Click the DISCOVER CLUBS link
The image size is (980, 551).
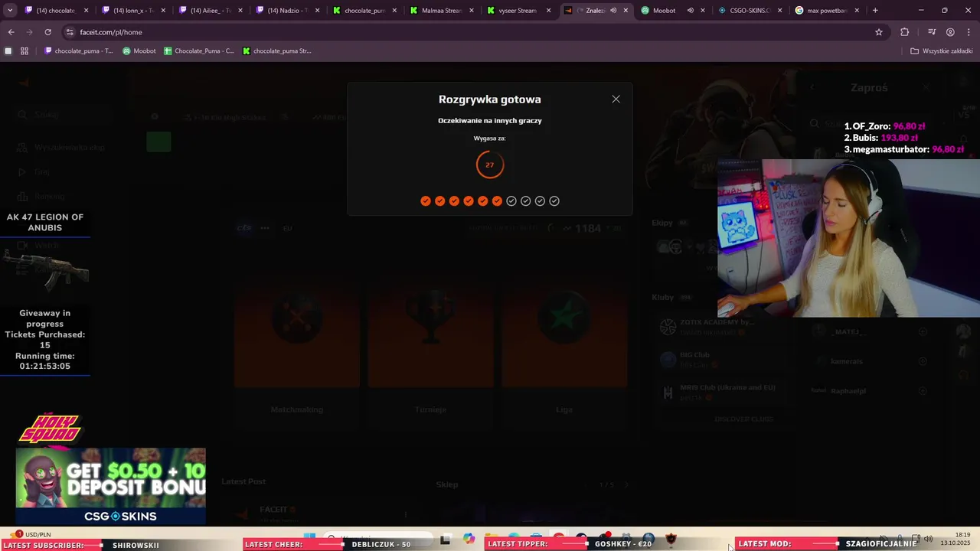(743, 419)
